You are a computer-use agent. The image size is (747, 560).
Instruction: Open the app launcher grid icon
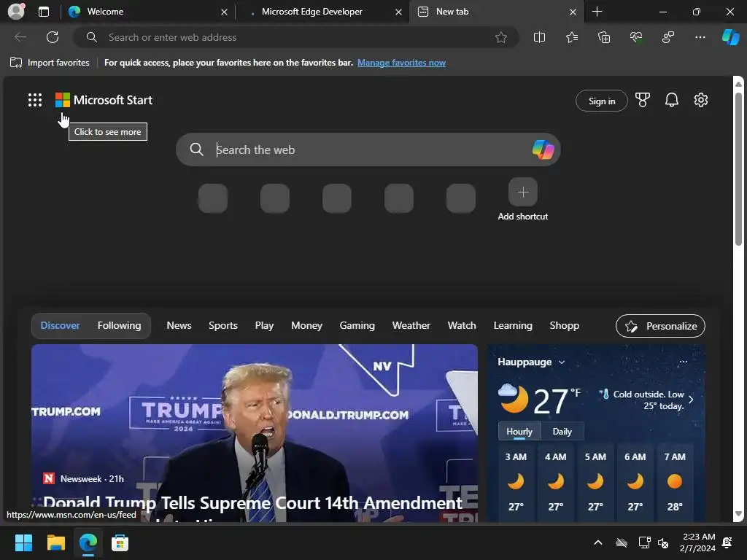click(35, 100)
